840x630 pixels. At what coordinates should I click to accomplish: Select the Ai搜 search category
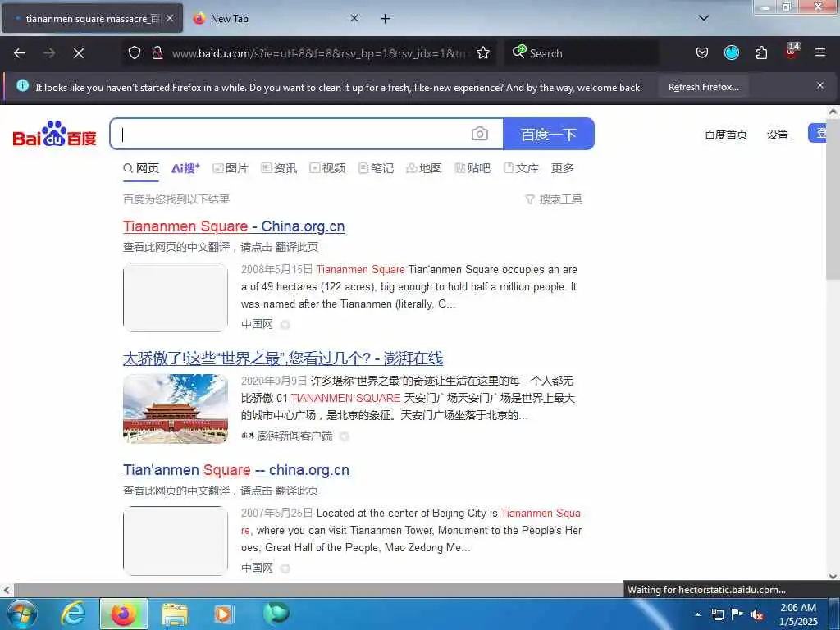[185, 168]
